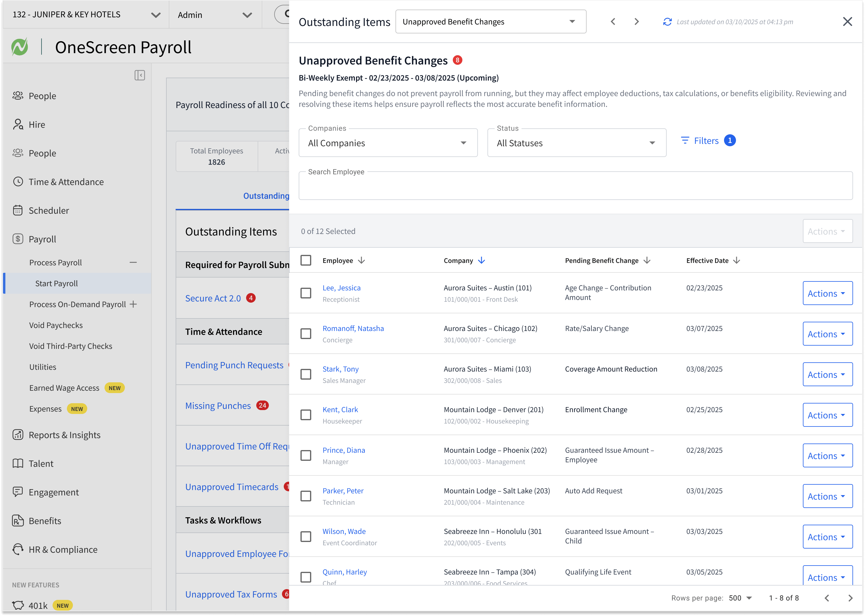The width and height of the screenshot is (865, 616).
Task: Open Reports & Insights in the sidebar
Action: (x=65, y=435)
